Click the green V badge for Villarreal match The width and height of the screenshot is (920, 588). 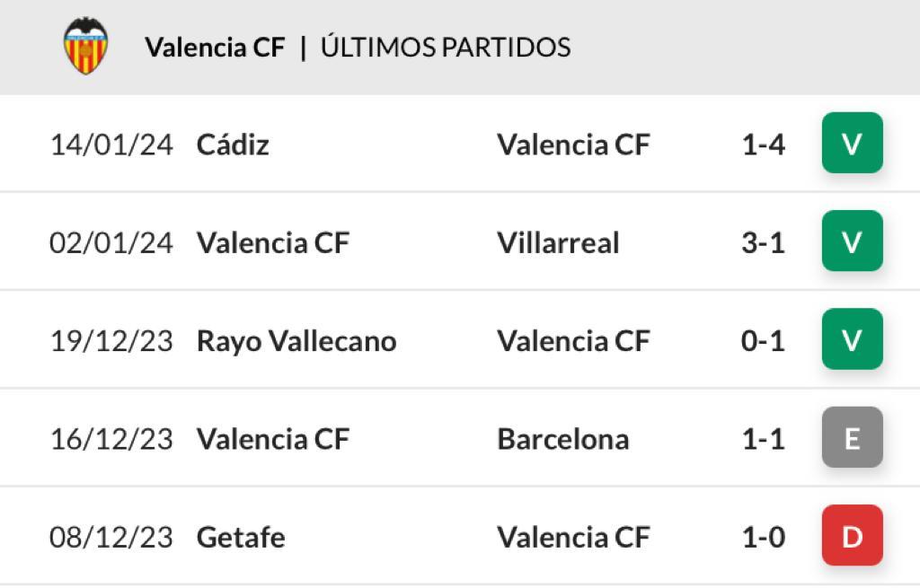click(x=852, y=241)
